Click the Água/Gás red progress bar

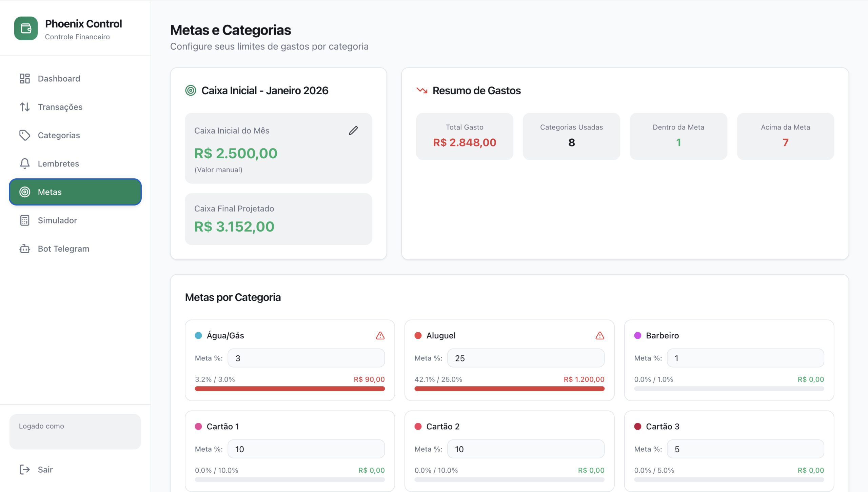coord(290,389)
